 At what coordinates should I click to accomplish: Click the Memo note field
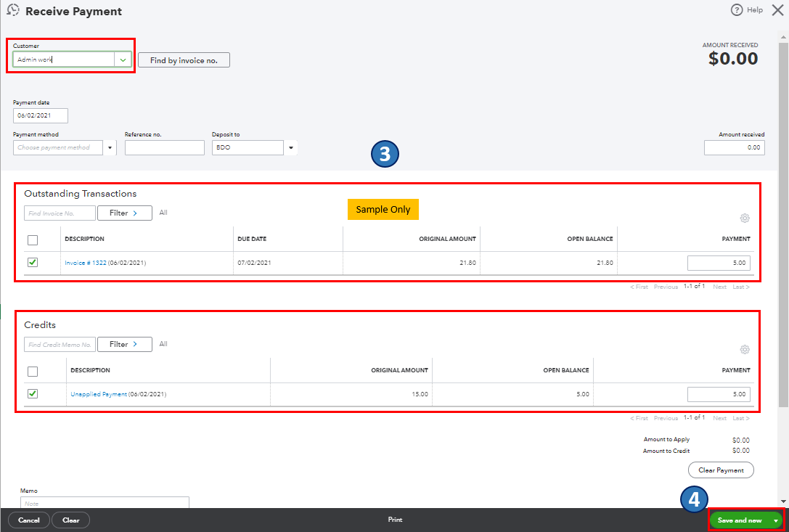104,502
